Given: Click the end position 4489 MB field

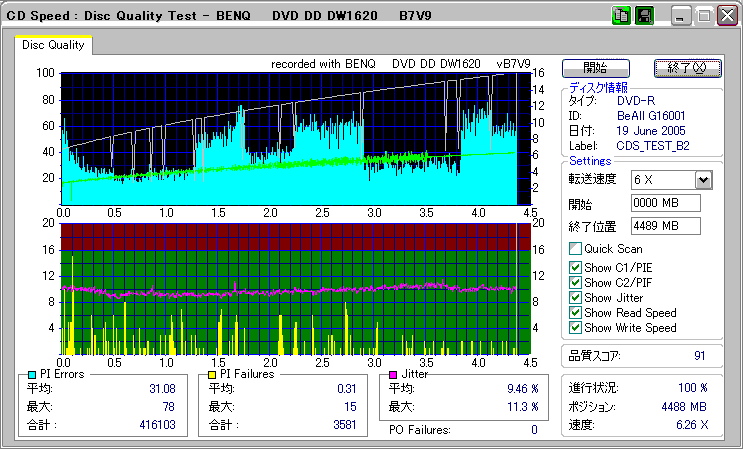Looking at the screenshot, I should 665,225.
